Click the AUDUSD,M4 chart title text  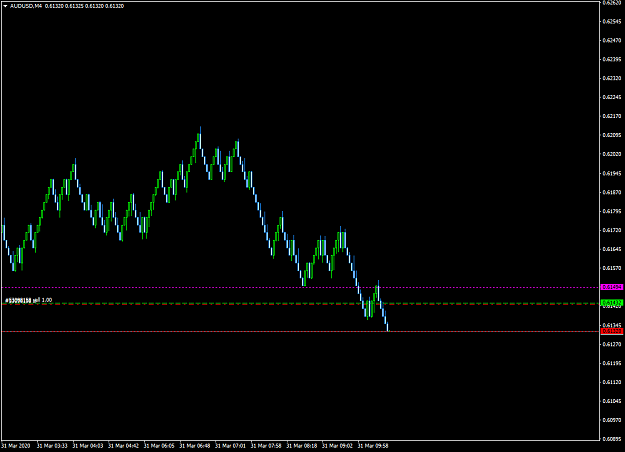point(26,6)
